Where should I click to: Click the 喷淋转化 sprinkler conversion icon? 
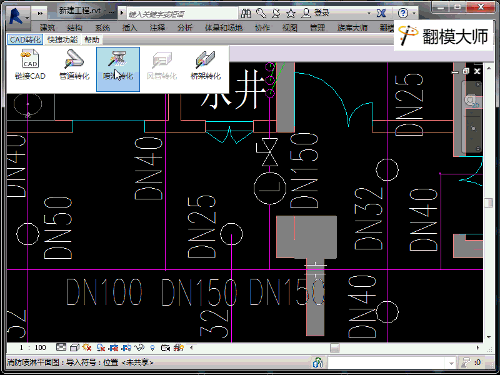point(118,69)
